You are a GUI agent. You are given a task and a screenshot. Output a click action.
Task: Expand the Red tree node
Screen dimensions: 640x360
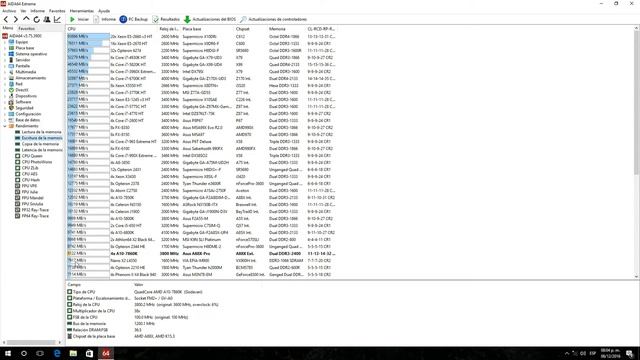5,84
